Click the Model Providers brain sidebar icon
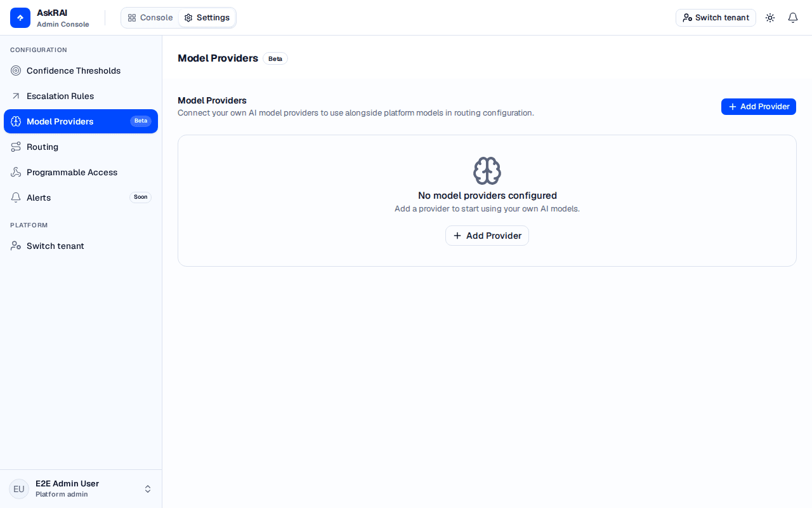The image size is (812, 508). (16, 121)
